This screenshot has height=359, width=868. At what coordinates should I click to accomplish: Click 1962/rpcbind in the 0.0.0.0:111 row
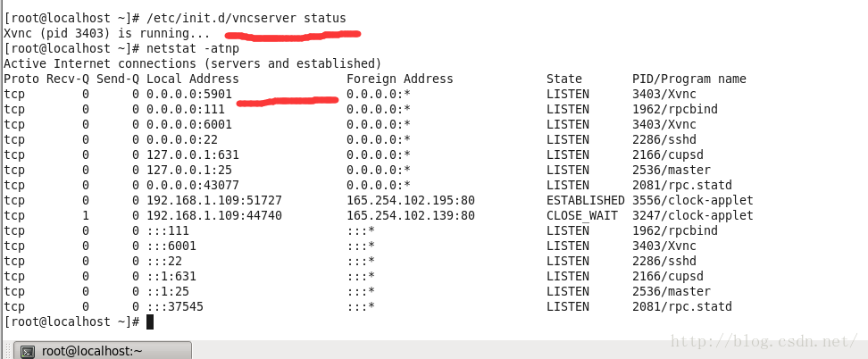click(x=675, y=109)
